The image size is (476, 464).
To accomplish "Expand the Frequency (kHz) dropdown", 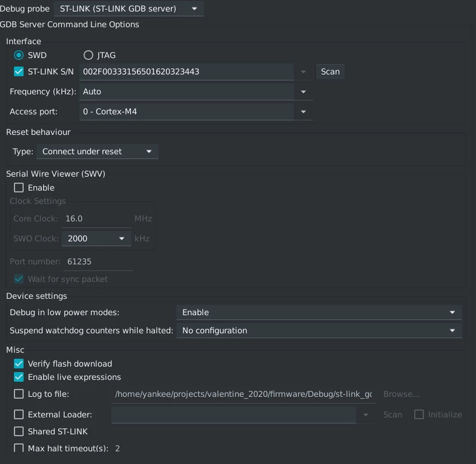I will [x=303, y=91].
